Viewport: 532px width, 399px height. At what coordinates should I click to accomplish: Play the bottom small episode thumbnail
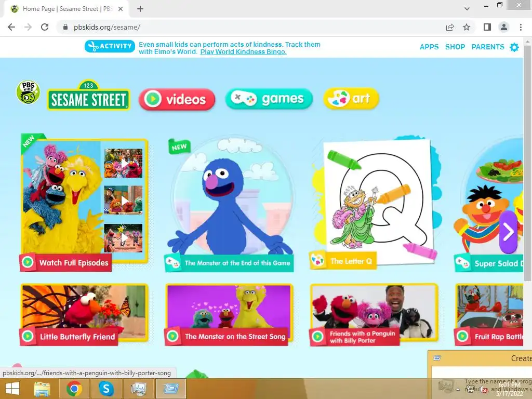[x=123, y=238]
